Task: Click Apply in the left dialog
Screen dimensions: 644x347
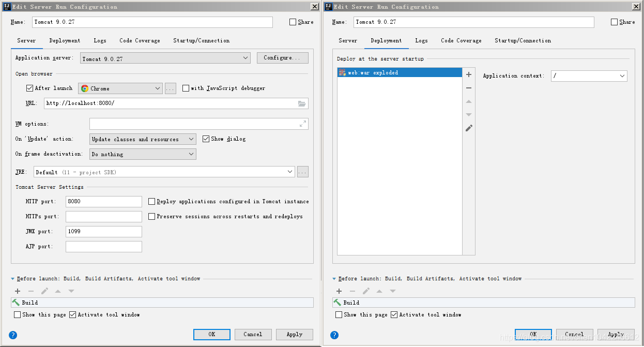Action: click(295, 335)
